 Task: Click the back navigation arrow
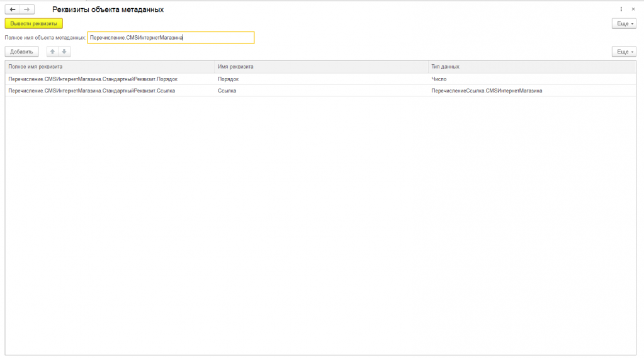[x=13, y=9]
